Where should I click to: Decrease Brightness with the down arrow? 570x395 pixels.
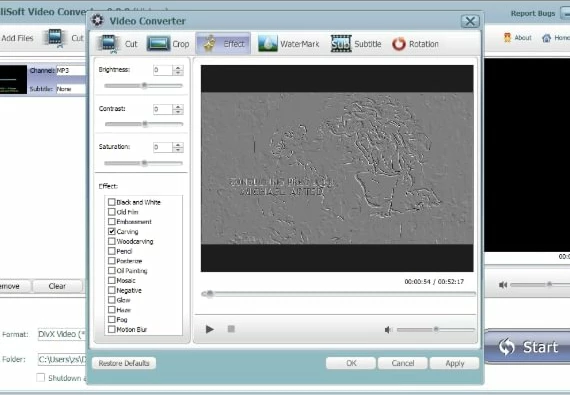(x=178, y=73)
